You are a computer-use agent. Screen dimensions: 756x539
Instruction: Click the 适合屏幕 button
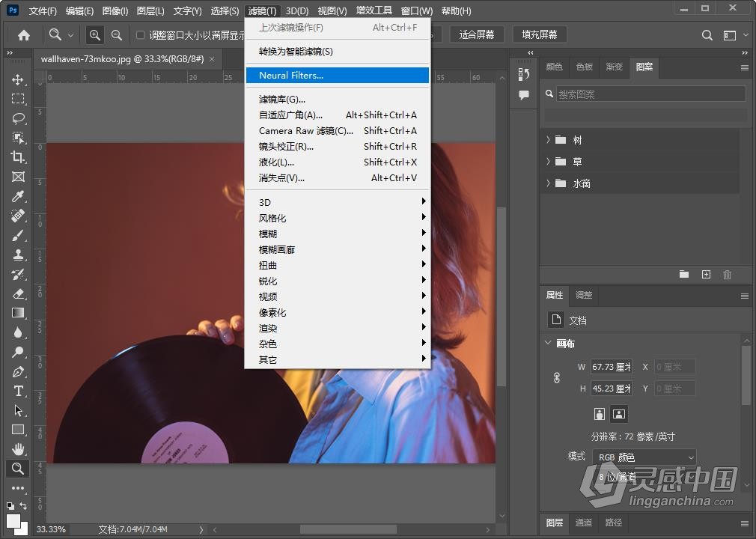coord(477,34)
